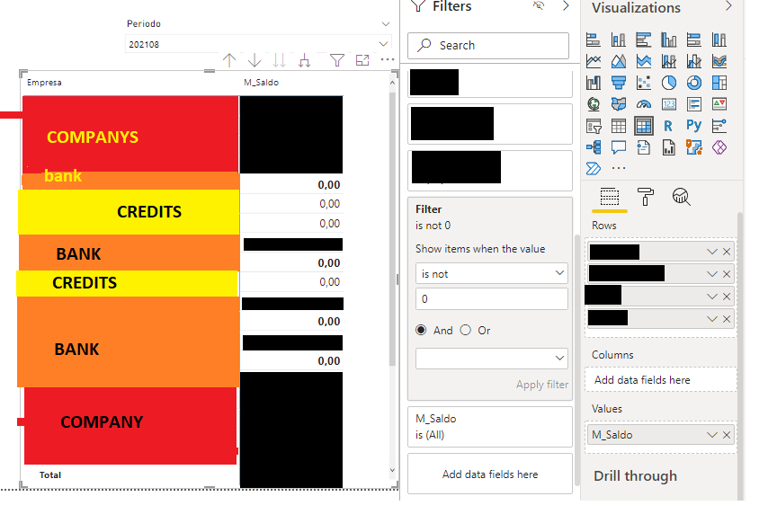
Task: Collapse the Visualizations pane chevron
Action: pyautogui.click(x=728, y=6)
